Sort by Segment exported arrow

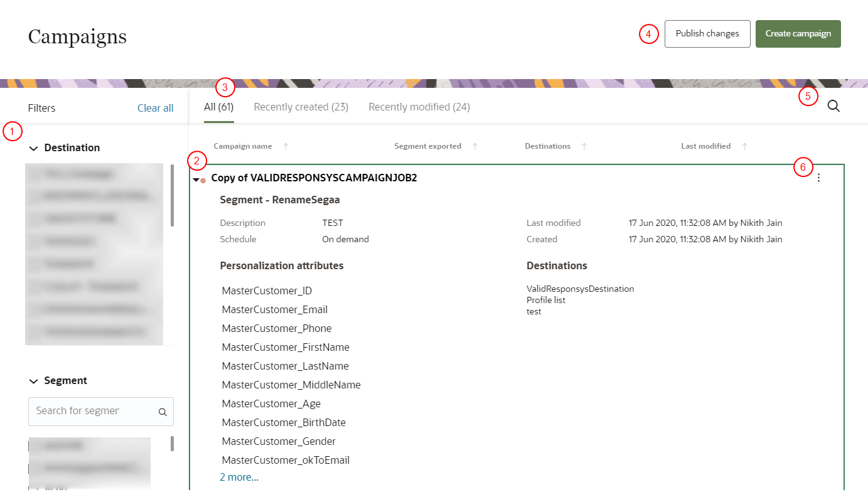[475, 146]
